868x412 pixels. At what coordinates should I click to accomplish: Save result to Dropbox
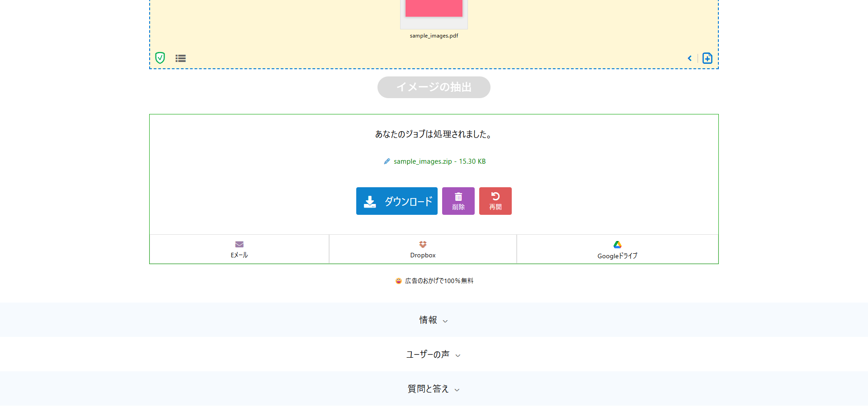tap(423, 249)
